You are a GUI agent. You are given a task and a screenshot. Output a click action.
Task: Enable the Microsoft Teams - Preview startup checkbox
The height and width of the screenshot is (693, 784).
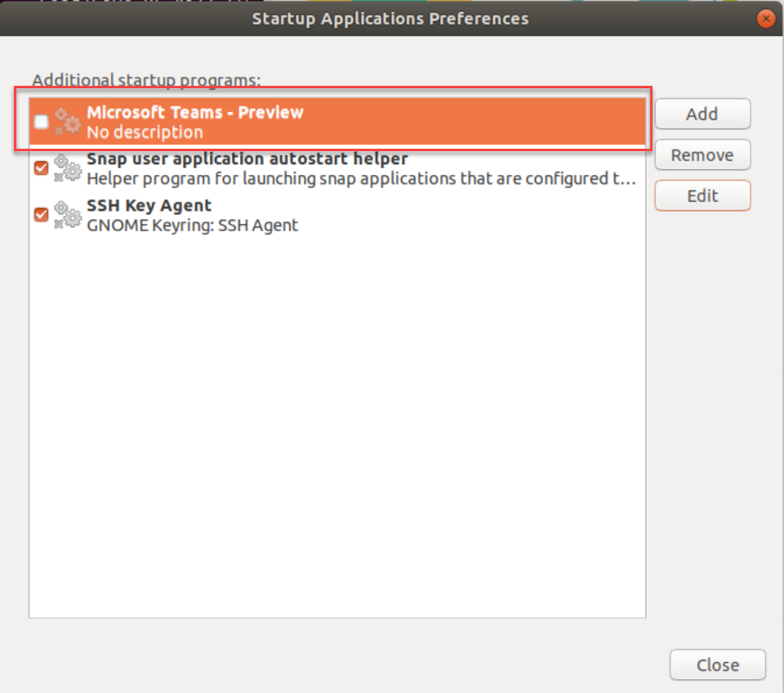pos(40,120)
